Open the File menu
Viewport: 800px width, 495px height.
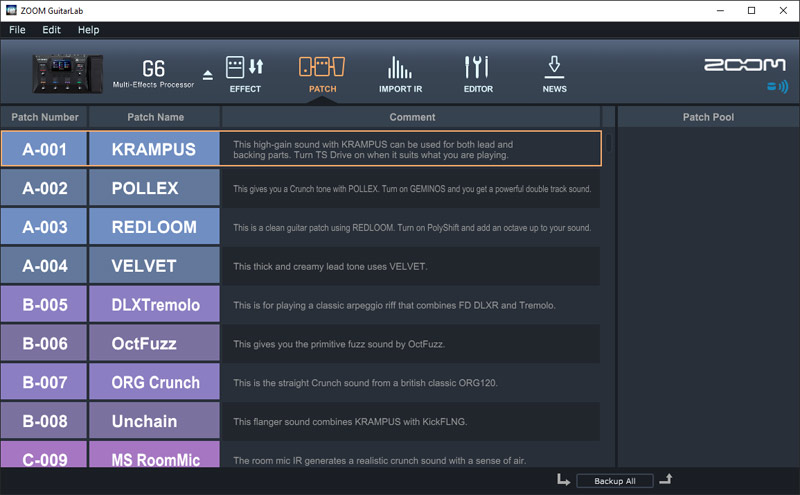click(17, 30)
